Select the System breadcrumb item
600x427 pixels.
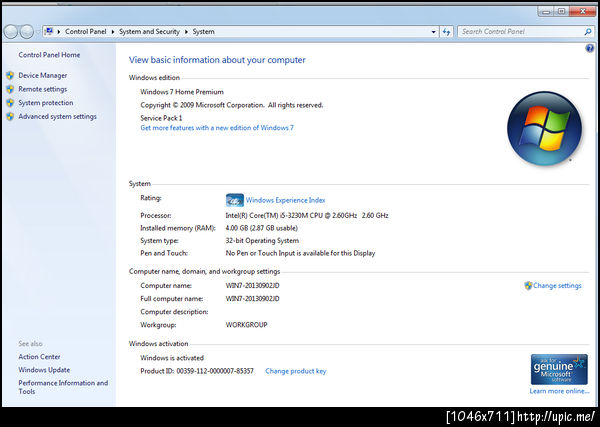coord(203,32)
